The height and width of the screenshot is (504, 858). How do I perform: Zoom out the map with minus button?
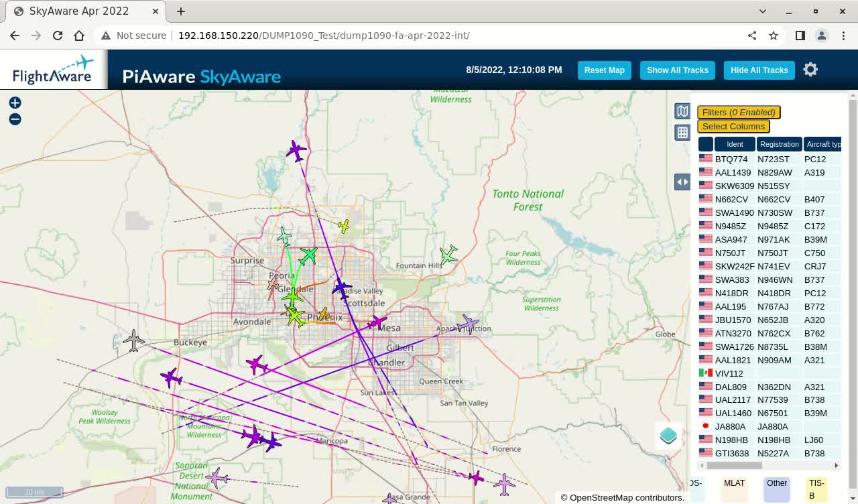(15, 119)
